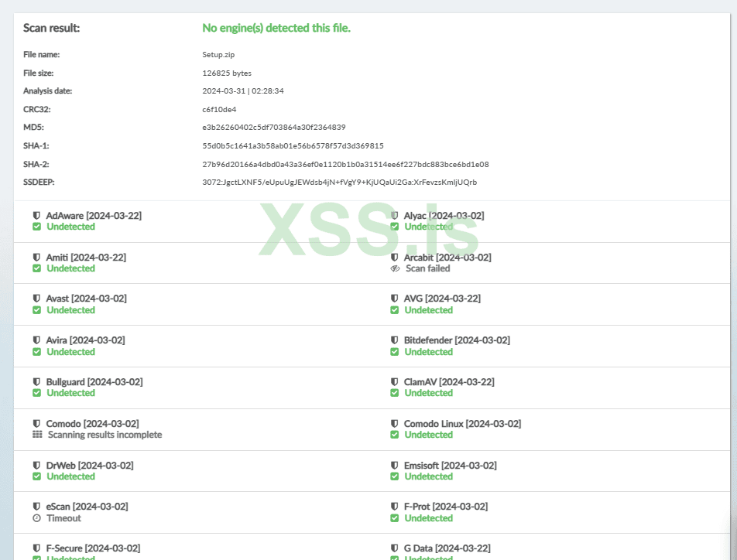The height and width of the screenshot is (560, 737).
Task: Click the shield icon beside AdAware
Action: [x=36, y=216]
